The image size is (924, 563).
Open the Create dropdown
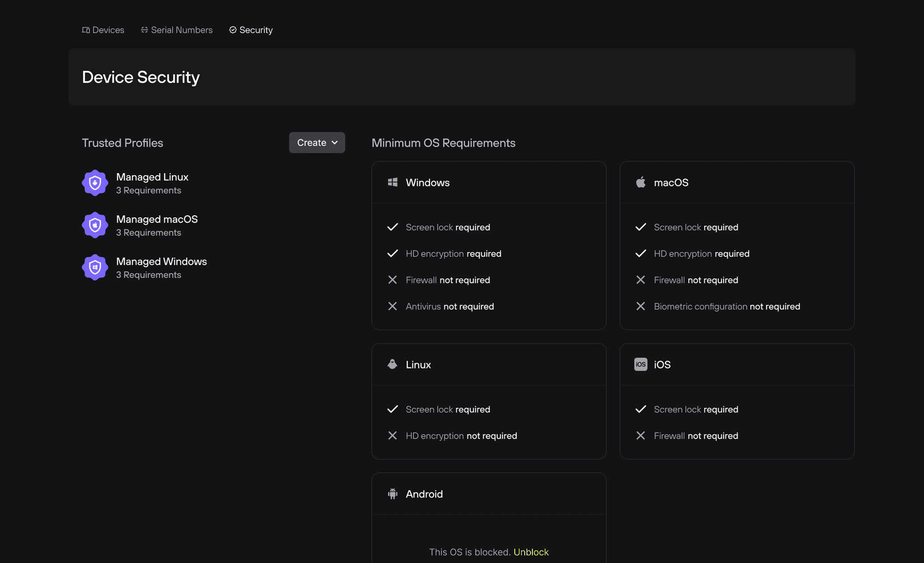tap(316, 143)
